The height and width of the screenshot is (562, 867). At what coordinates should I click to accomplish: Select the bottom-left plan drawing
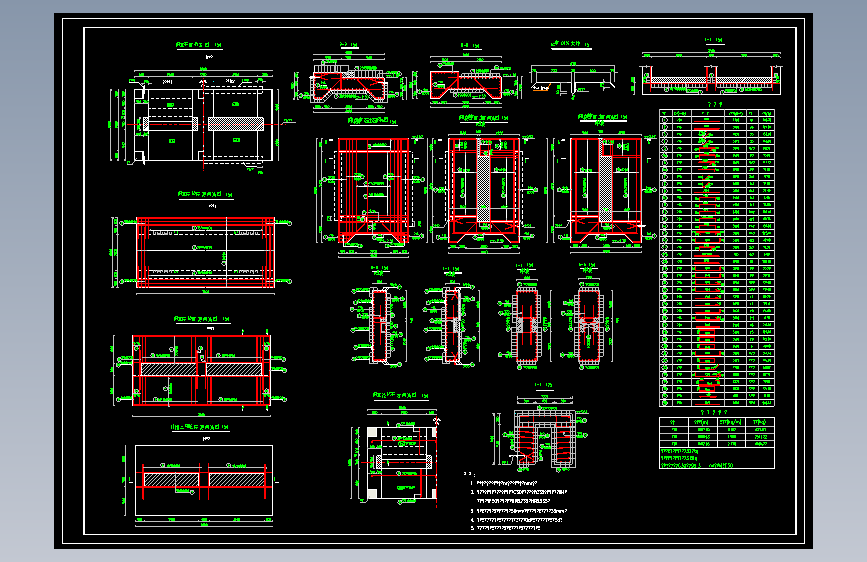pos(204,481)
